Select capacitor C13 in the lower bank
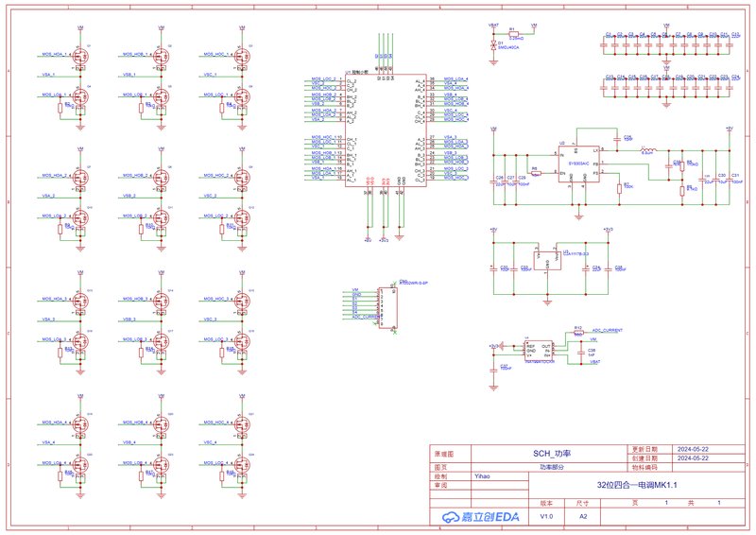 [x=604, y=87]
